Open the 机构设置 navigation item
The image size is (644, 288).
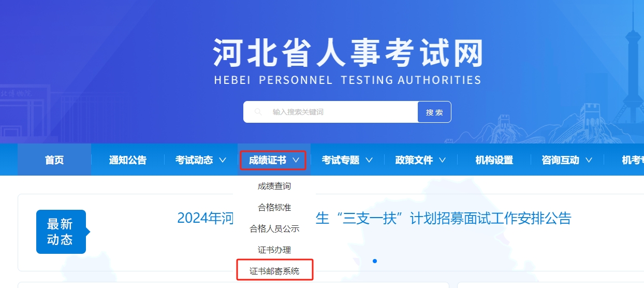(494, 160)
